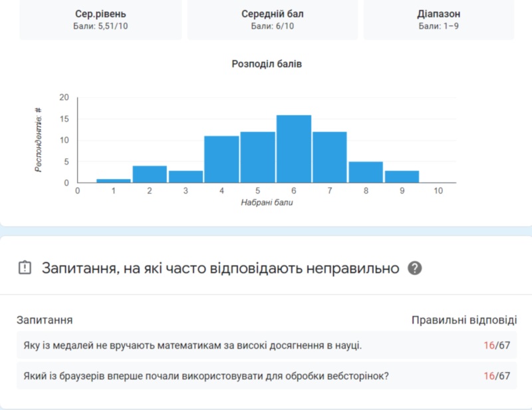The width and height of the screenshot is (532, 410).
Task: Click the 16/67 result for the browsers question
Action: tap(496, 376)
